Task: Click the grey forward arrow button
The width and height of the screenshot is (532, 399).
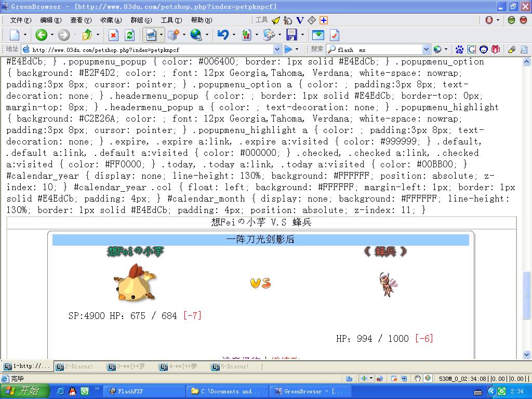Action: click(x=64, y=35)
